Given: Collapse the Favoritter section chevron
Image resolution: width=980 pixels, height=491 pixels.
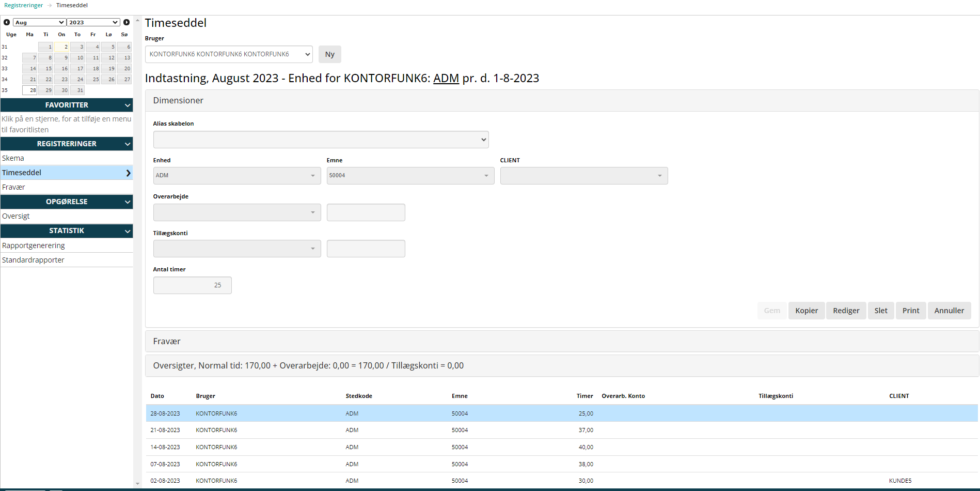Looking at the screenshot, I should (x=128, y=105).
